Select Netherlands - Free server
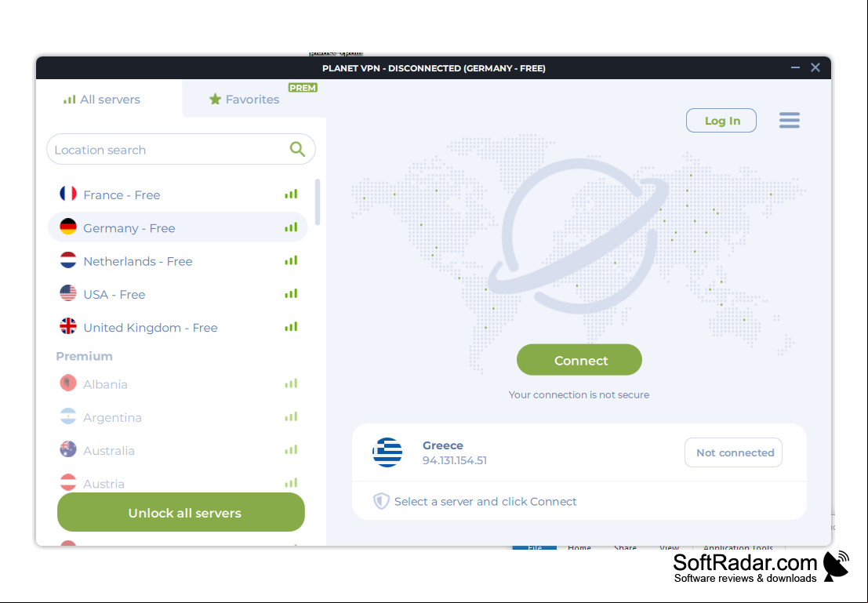 click(178, 260)
